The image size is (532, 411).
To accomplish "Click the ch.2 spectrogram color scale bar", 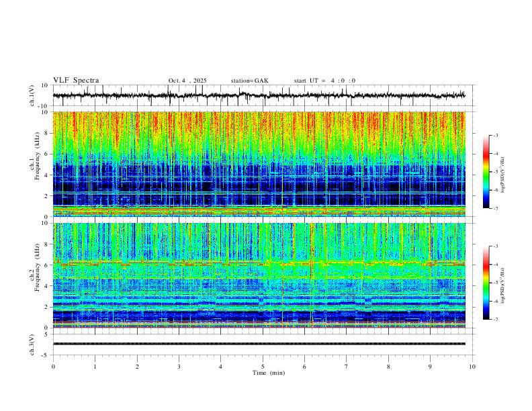I will pyautogui.click(x=486, y=283).
